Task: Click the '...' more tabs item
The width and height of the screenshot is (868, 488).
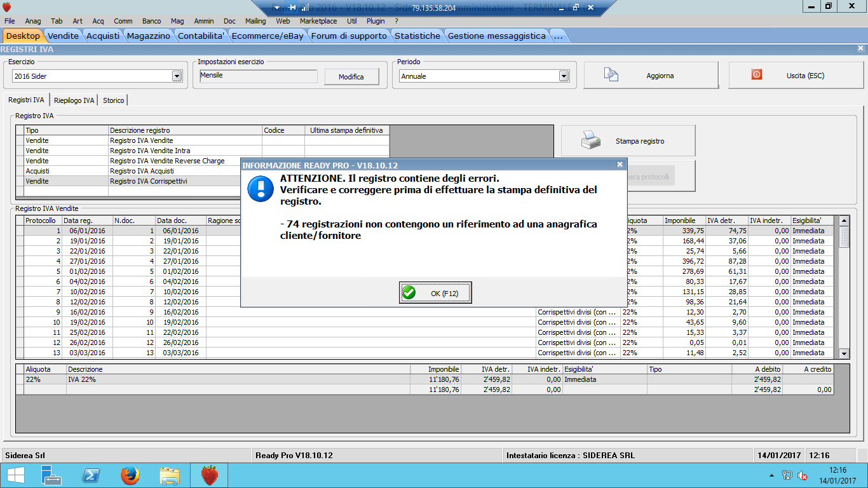Action: pyautogui.click(x=558, y=36)
